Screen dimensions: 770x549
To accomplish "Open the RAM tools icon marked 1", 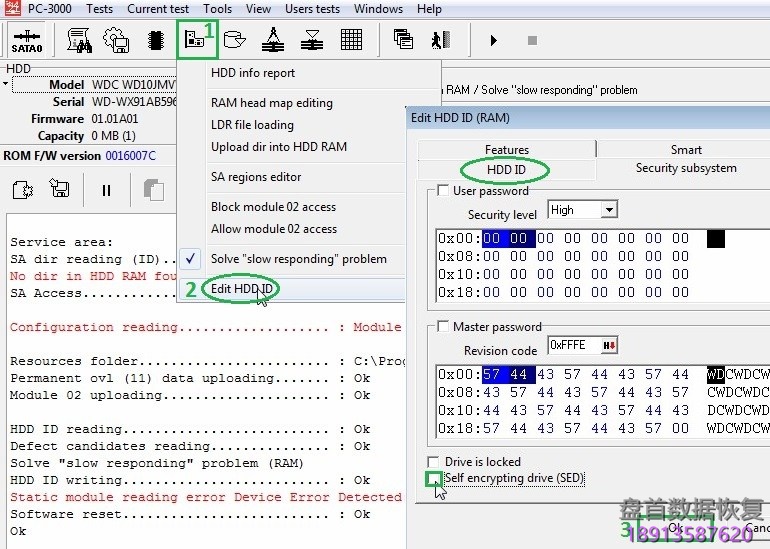I will click(195, 40).
